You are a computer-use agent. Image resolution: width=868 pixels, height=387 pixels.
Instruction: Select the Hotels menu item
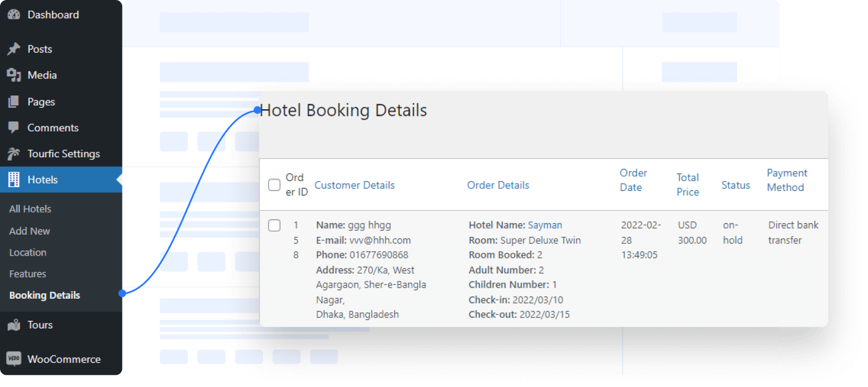pos(61,179)
